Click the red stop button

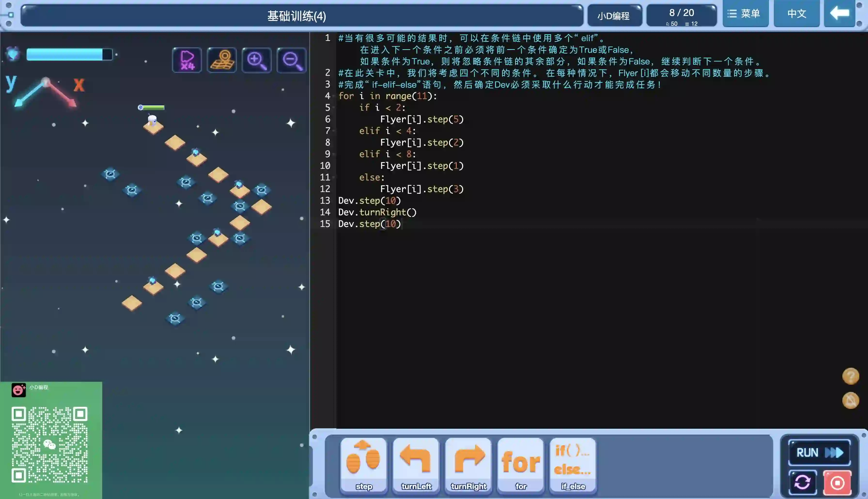click(x=837, y=483)
